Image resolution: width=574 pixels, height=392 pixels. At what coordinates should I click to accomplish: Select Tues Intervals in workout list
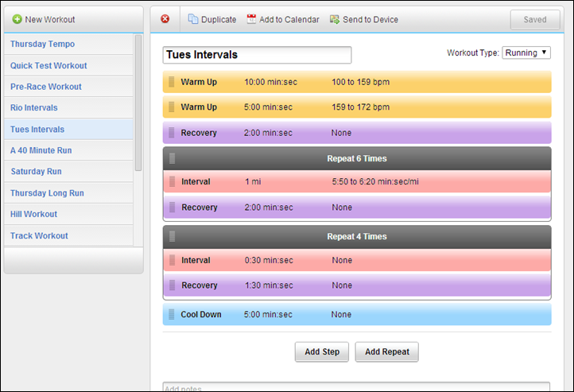point(68,129)
